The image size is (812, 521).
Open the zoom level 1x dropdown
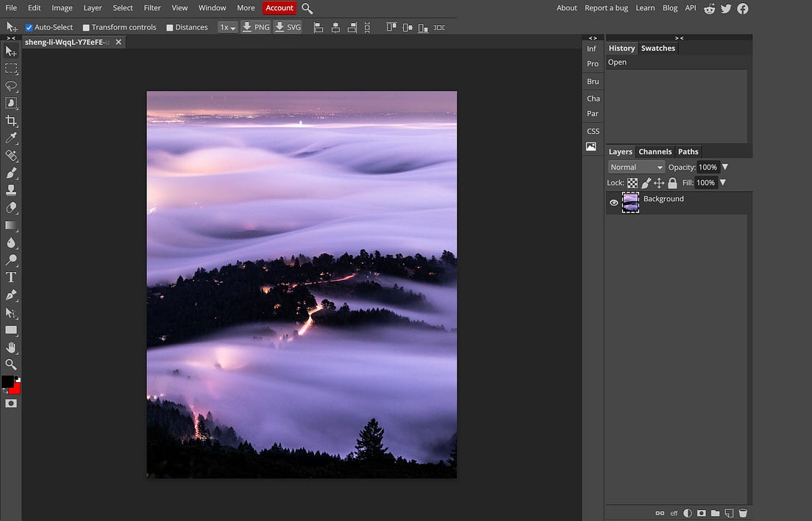click(227, 27)
